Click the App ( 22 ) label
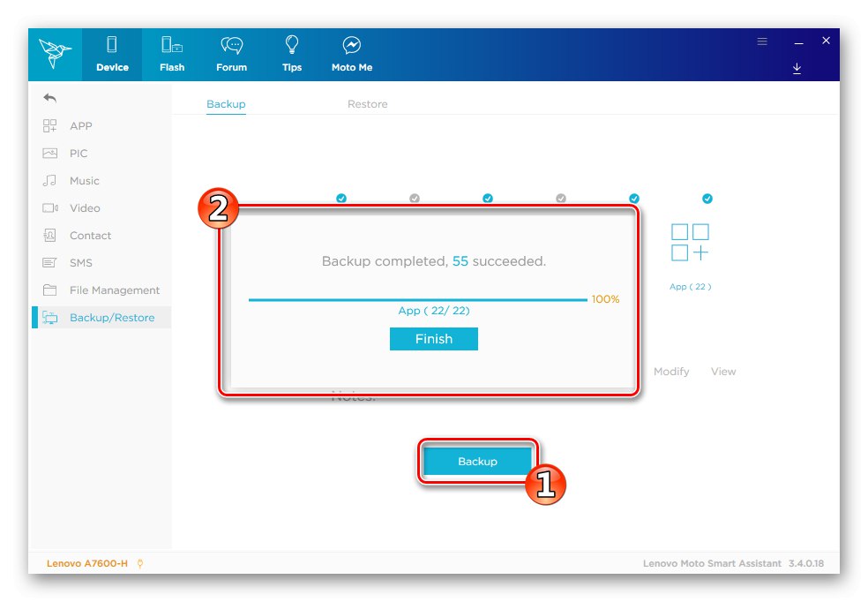868x602 pixels. 691,286
